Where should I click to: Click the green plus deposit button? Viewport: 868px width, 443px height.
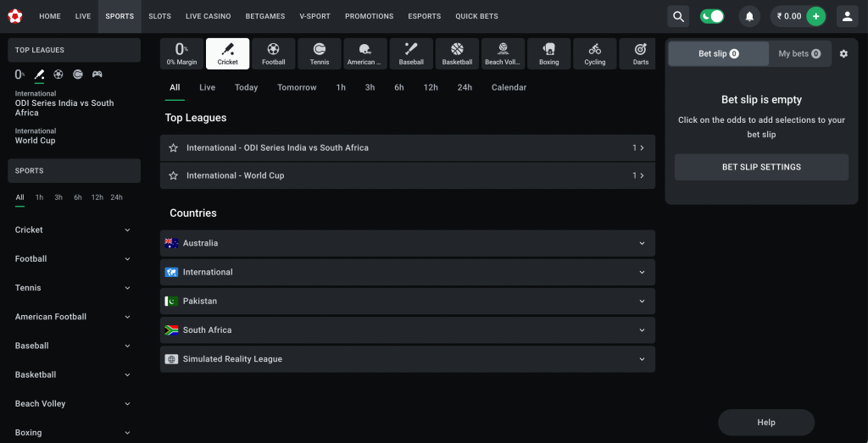pos(815,17)
